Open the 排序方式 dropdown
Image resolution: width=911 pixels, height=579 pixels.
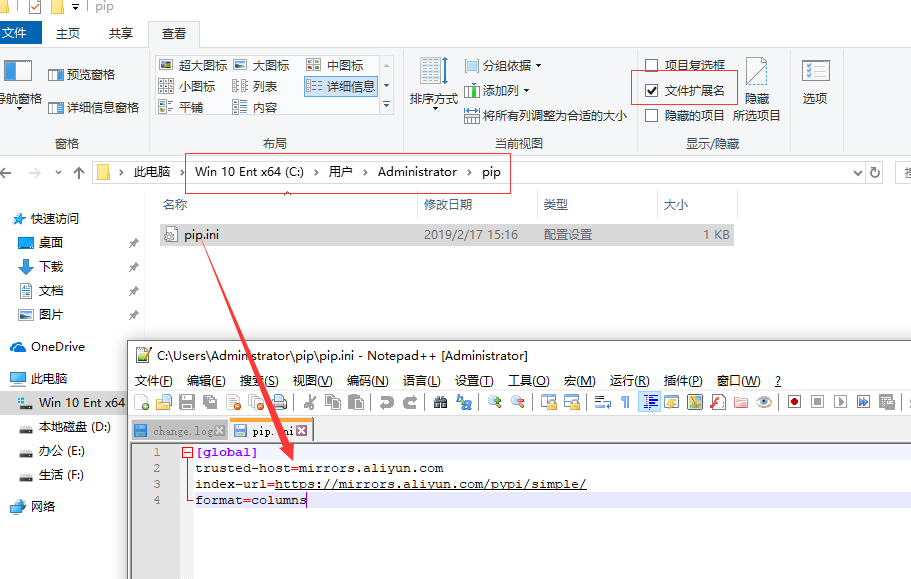tap(433, 85)
